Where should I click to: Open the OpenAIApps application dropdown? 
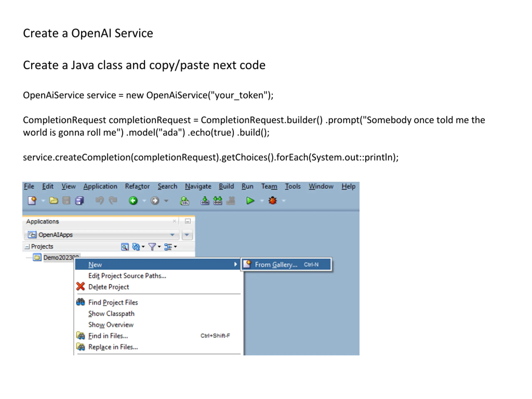pyautogui.click(x=172, y=235)
